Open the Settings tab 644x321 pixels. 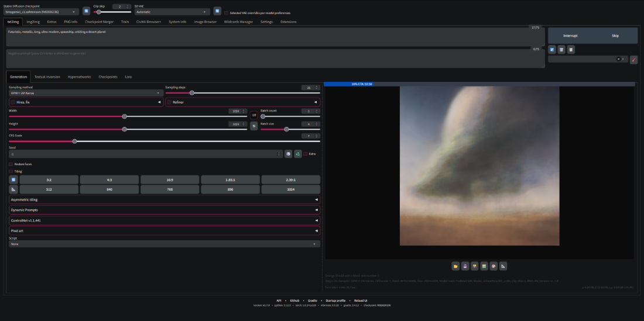266,22
